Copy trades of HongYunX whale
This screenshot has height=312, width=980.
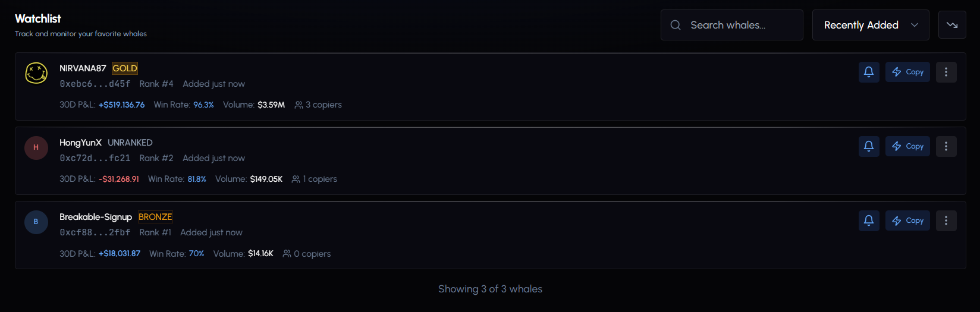(907, 146)
